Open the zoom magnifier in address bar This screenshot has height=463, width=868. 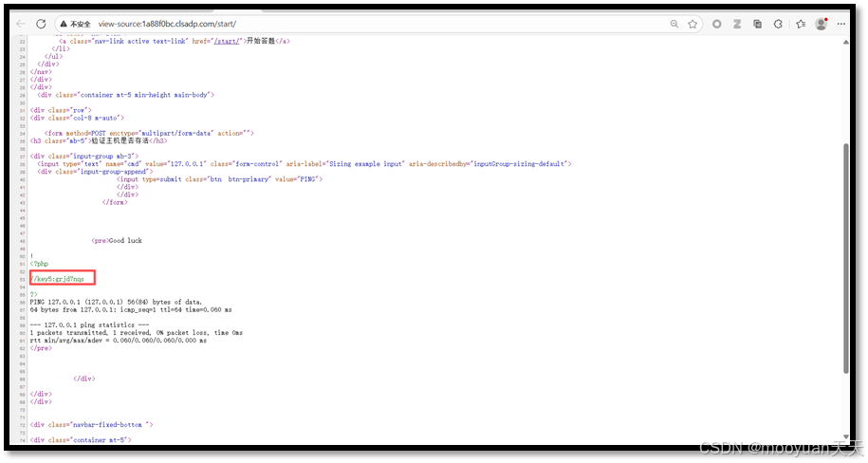674,24
